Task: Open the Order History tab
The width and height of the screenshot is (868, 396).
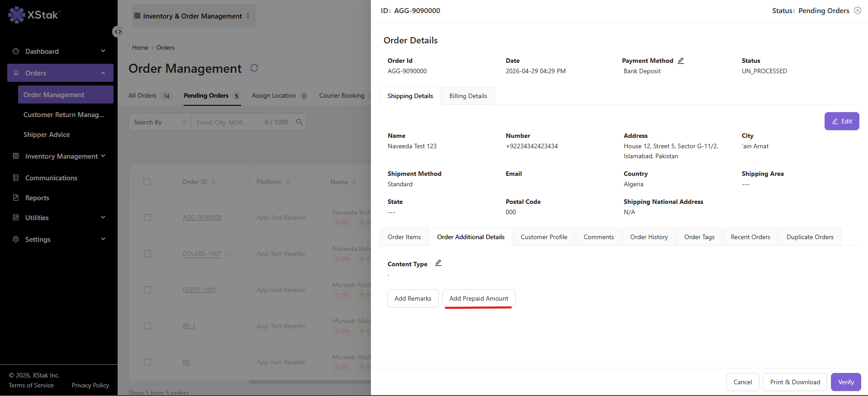Action: [649, 237]
